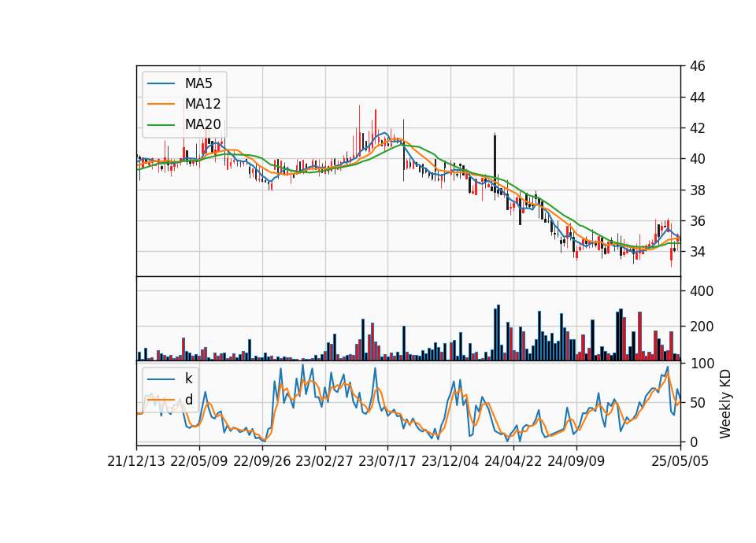Click the Weekly KD axis label
Screen dimensions: 756x543
(725, 404)
